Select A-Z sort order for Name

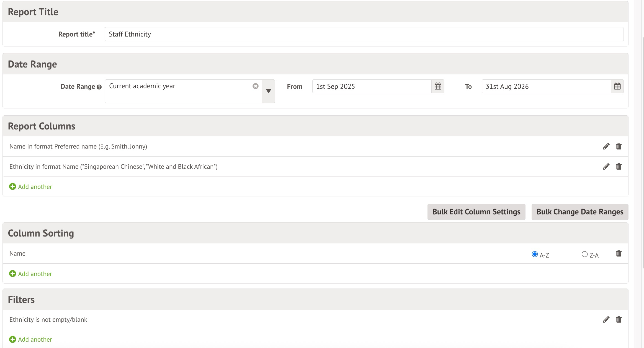point(535,254)
